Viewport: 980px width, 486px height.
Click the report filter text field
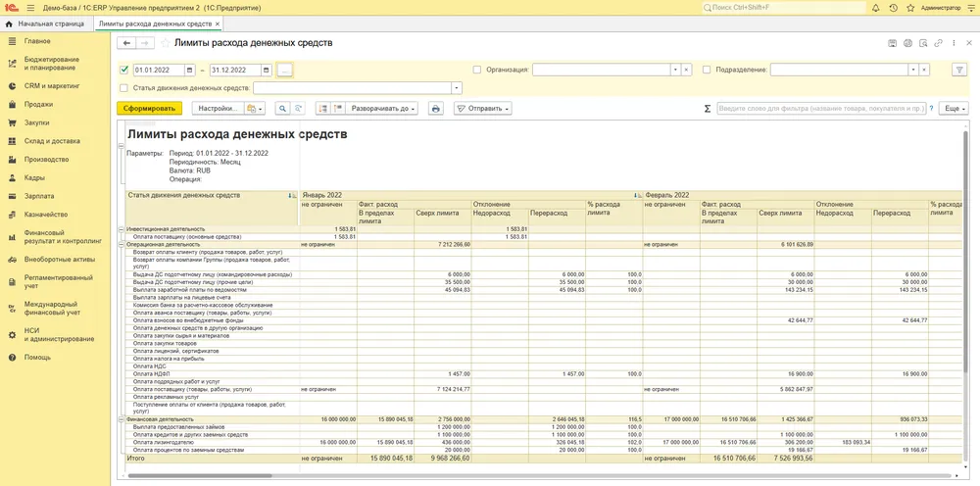tap(821, 108)
